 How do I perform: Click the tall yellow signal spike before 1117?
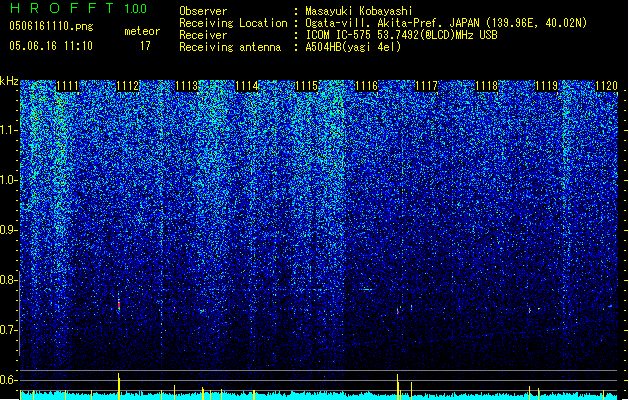tap(398, 387)
